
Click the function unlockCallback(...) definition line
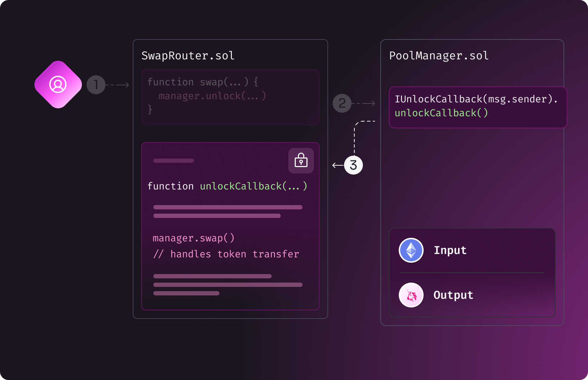pos(227,186)
